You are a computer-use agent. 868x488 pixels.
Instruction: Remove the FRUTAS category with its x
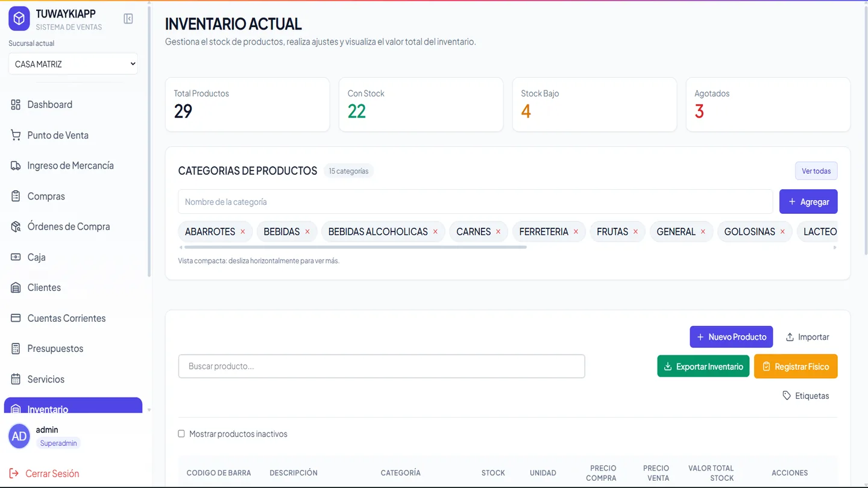[635, 231]
